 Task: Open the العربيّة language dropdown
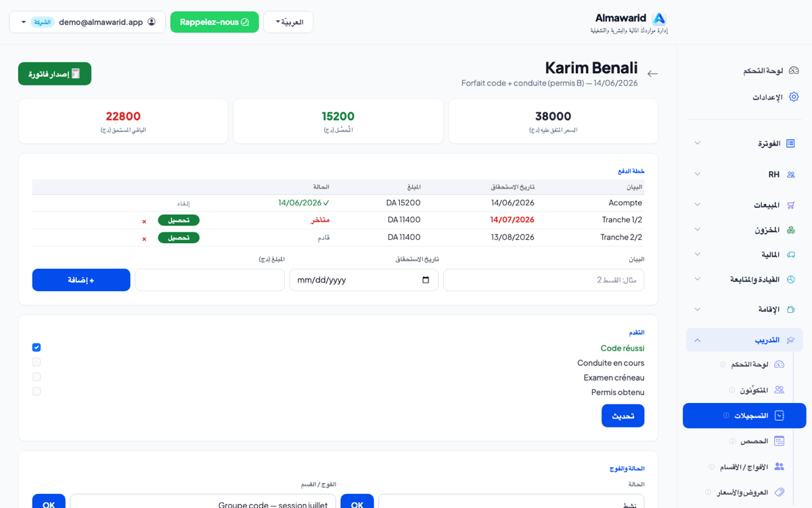click(288, 22)
